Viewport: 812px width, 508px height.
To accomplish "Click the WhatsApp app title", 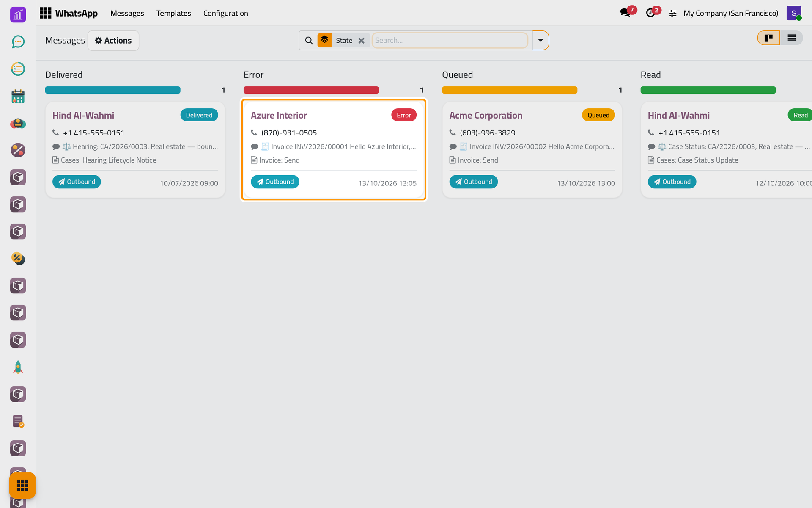I will (x=77, y=13).
